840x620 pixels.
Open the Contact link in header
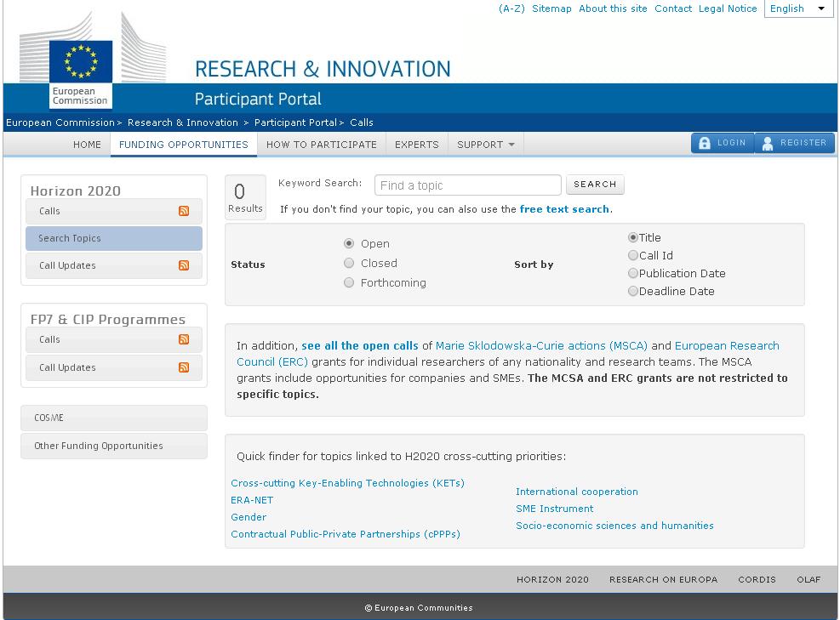[x=673, y=9]
